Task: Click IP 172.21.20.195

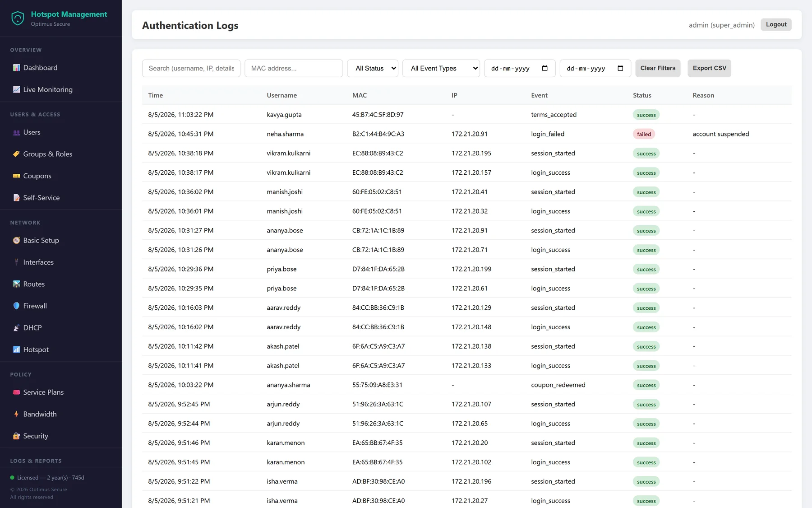Action: coord(471,154)
